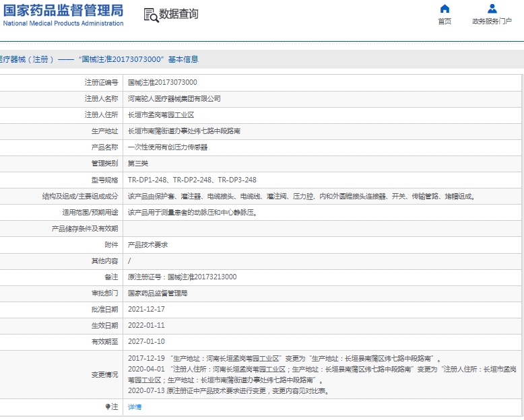Click the home page house icon
This screenshot has height=420, width=524.
[x=445, y=9]
